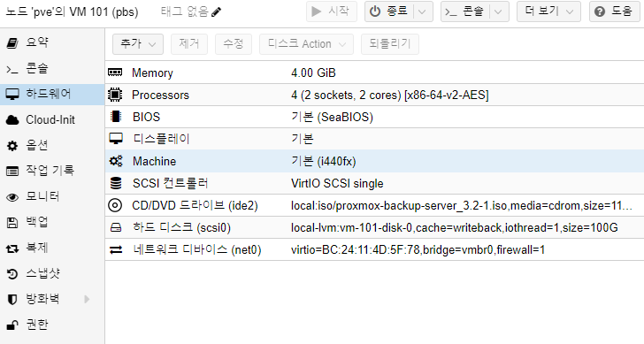Screen dimensions: 644x344
Task: Select the 네트워크 디바이스 (net0) label
Action: coord(197,250)
